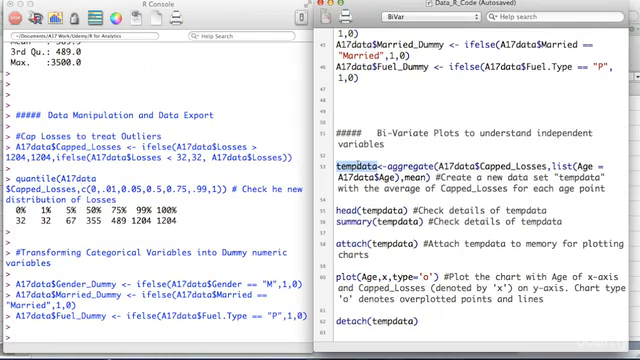Image resolution: width=640 pixels, height=360 pixels.
Task: Click "Data_R_Code (Autosaved)" window title
Action: point(475,3)
